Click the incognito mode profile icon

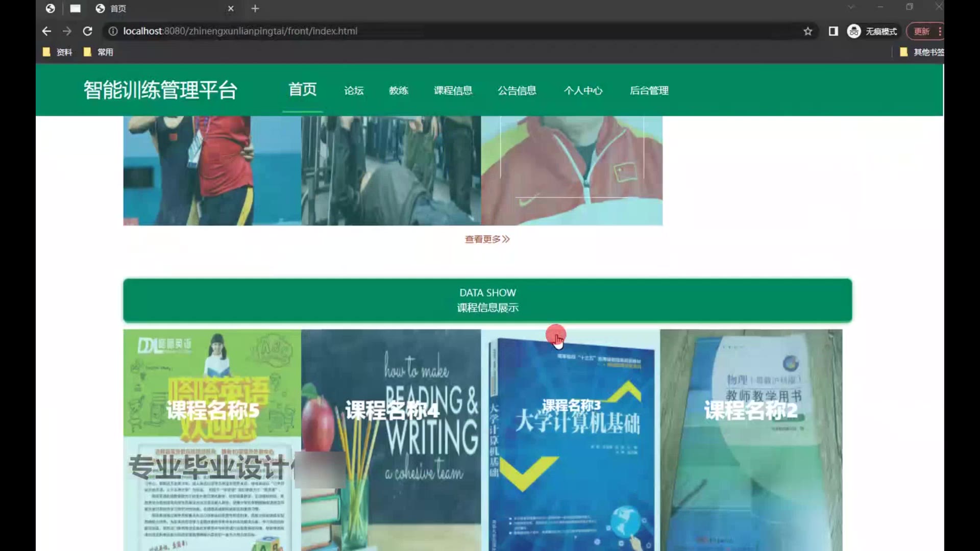tap(854, 31)
